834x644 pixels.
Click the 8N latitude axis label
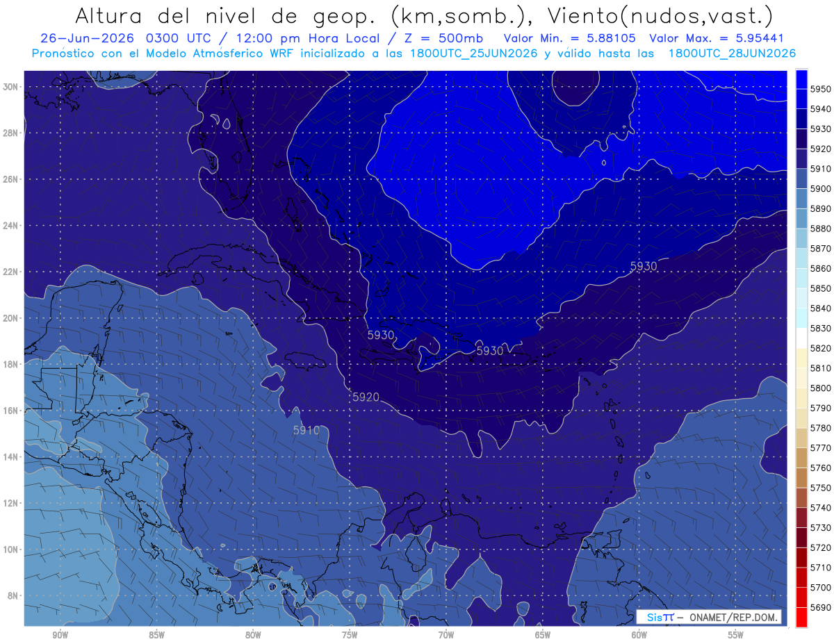tap(14, 595)
